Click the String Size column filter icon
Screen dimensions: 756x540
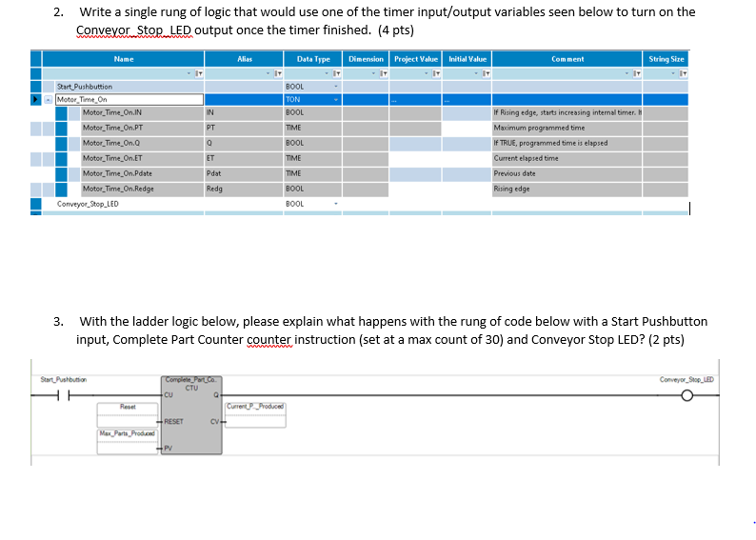tap(683, 73)
